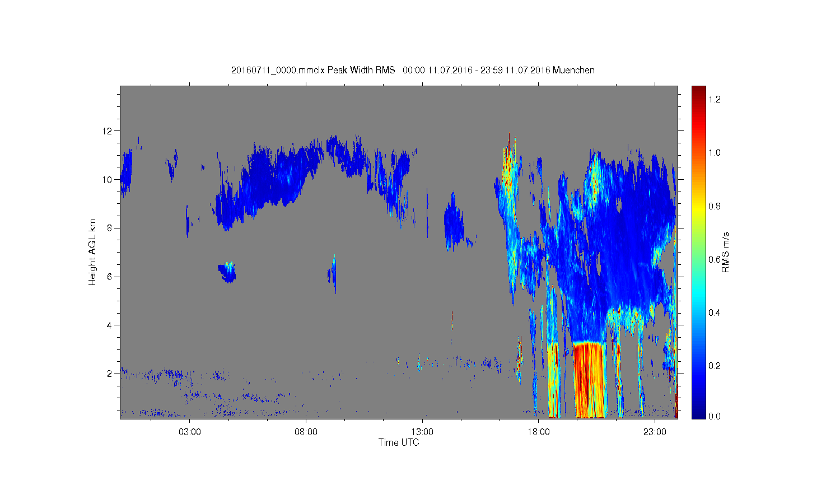Click the colorbar value 1.2

[x=714, y=100]
